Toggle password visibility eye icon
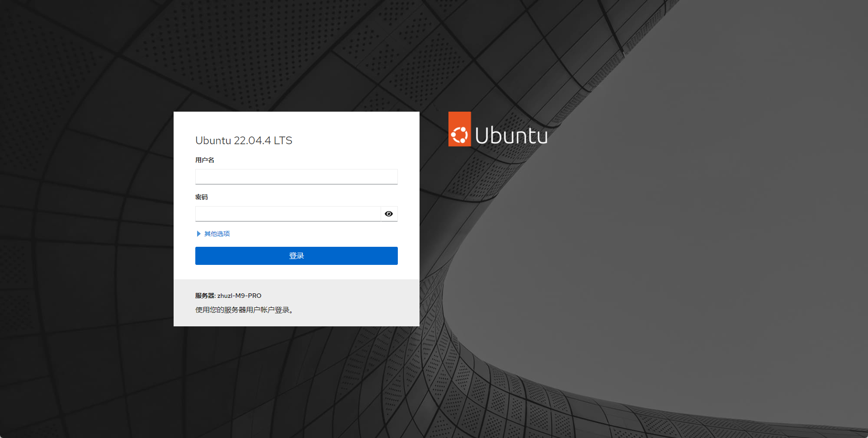Viewport: 868px width, 438px height. click(x=389, y=214)
